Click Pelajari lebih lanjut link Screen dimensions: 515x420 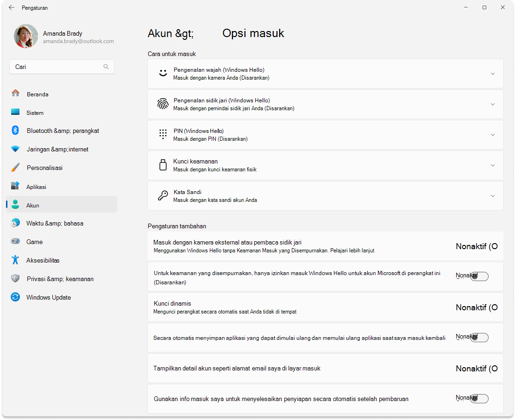352,251
